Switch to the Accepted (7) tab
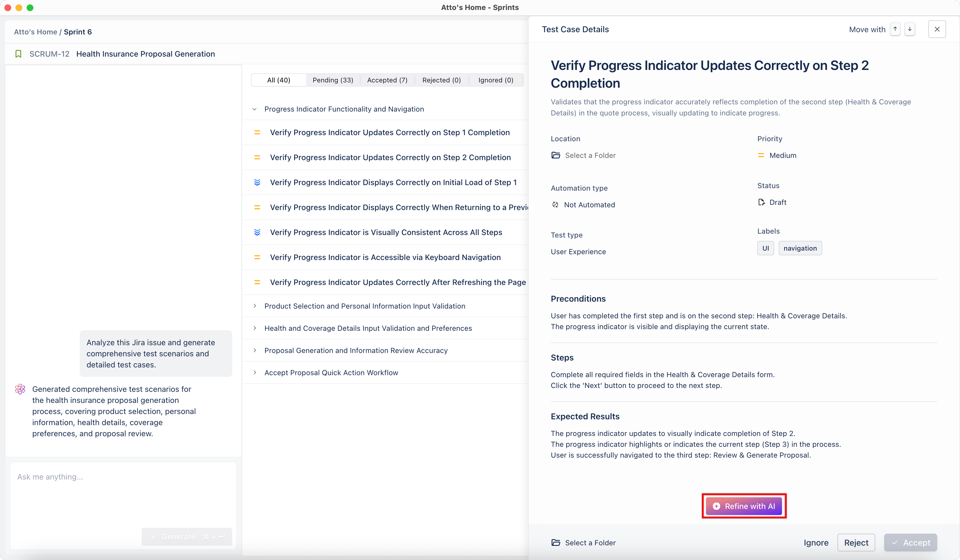 [x=387, y=80]
